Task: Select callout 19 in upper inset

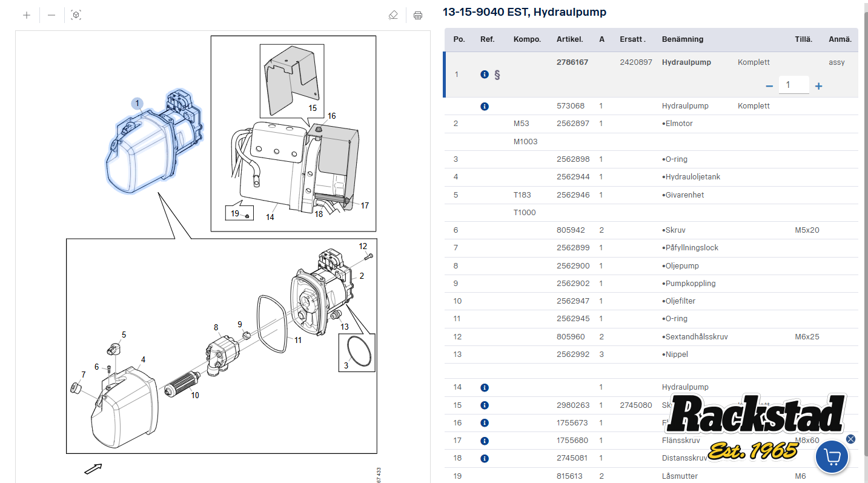Action: [235, 213]
